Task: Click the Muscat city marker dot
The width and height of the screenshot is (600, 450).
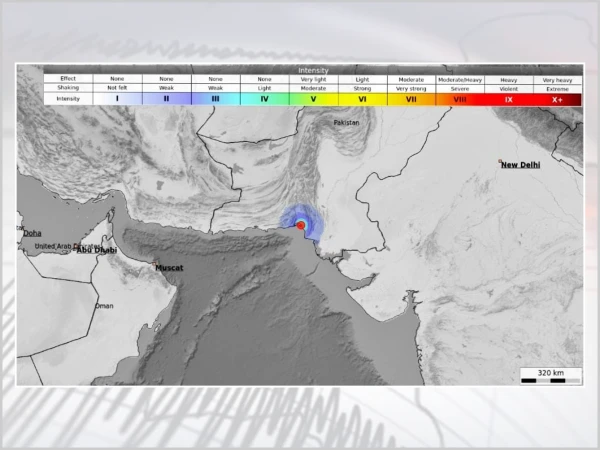Action: (153, 262)
